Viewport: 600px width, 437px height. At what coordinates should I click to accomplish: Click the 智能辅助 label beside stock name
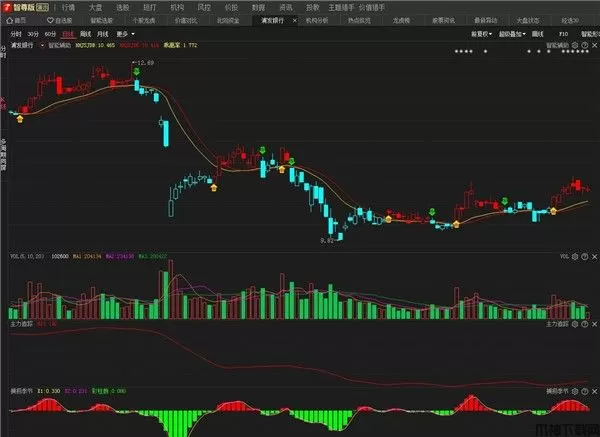[59, 45]
